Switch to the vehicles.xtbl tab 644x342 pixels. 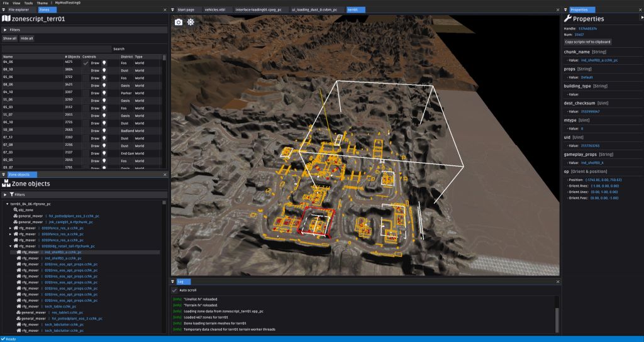(x=215, y=10)
